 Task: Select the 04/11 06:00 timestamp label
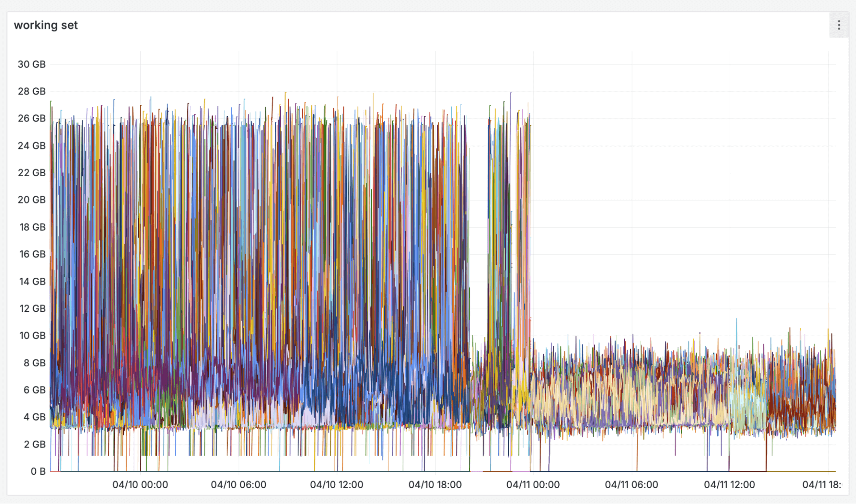click(x=632, y=485)
